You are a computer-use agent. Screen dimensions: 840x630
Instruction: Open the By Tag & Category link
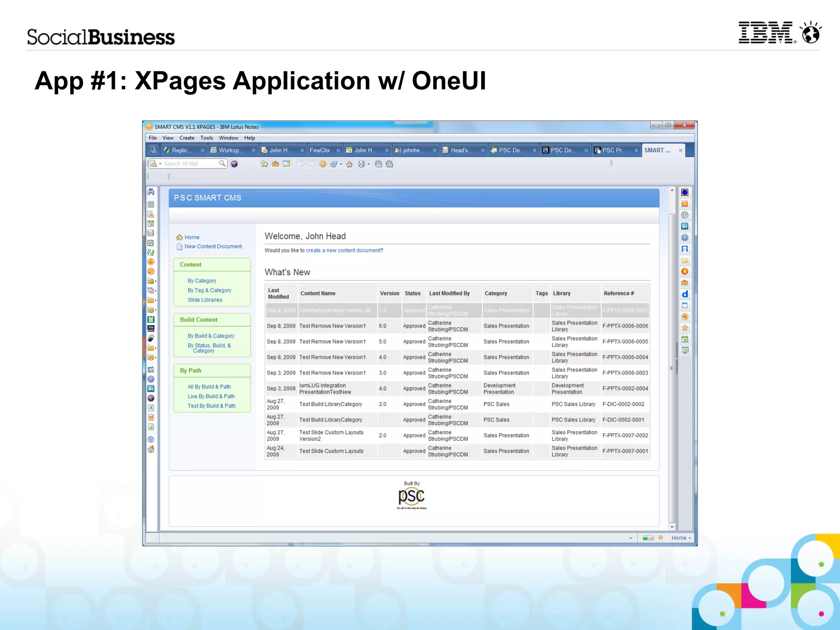click(210, 290)
